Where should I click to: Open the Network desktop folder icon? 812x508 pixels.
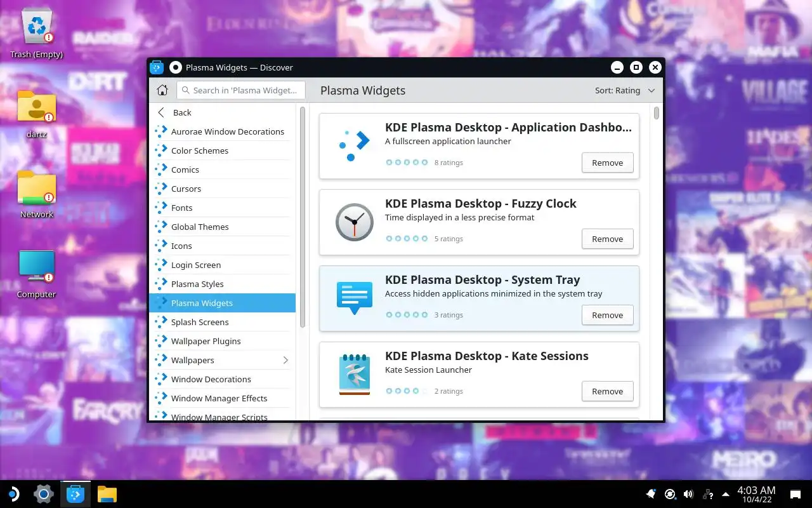(37, 187)
